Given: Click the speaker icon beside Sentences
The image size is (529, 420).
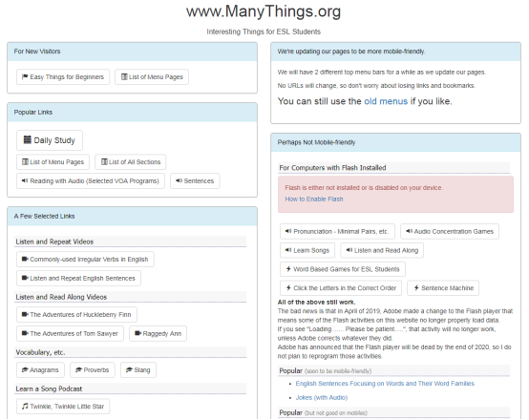Looking at the screenshot, I should coord(179,180).
